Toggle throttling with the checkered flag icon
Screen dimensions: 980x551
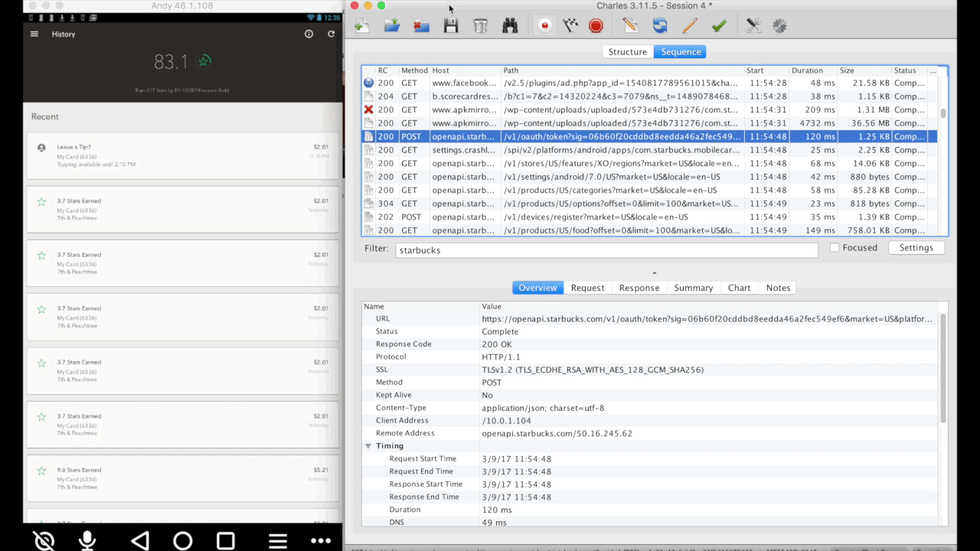point(570,25)
